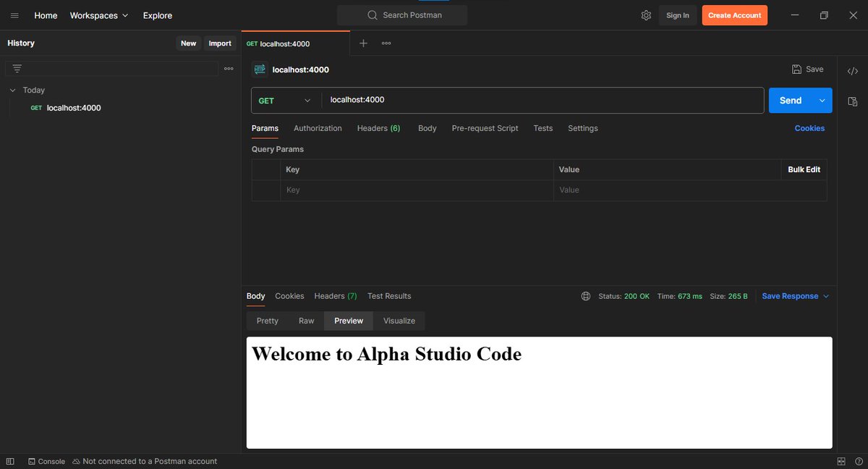Click the network globe icon near Status
868x469 pixels.
pyautogui.click(x=586, y=296)
